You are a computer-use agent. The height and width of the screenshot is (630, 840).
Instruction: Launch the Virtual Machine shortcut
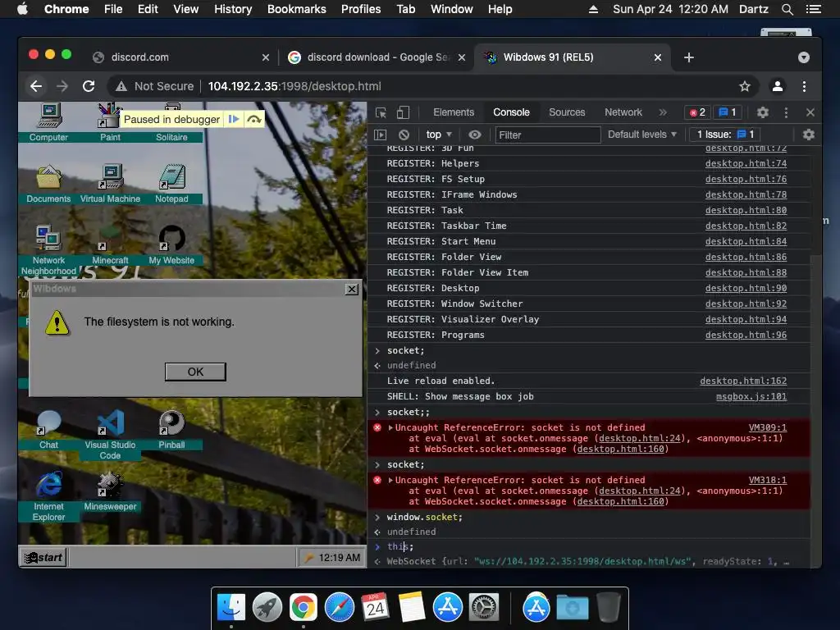tap(111, 184)
